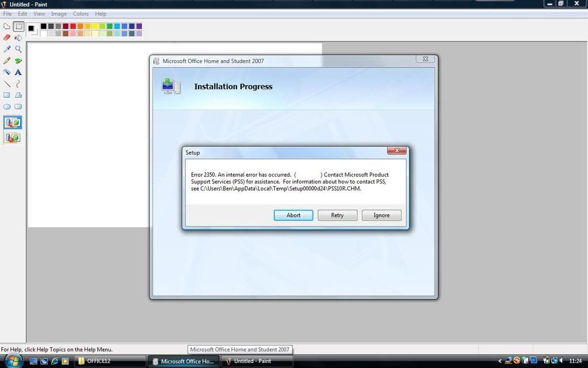Select the Free-Form Select tool in Paint
This screenshot has height=368, width=588.
tap(7, 26)
